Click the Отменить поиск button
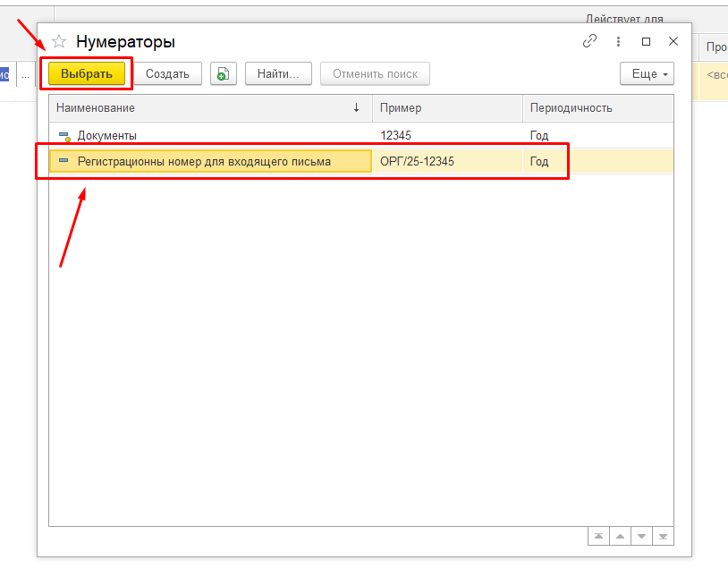This screenshot has height=577, width=728. [375, 74]
